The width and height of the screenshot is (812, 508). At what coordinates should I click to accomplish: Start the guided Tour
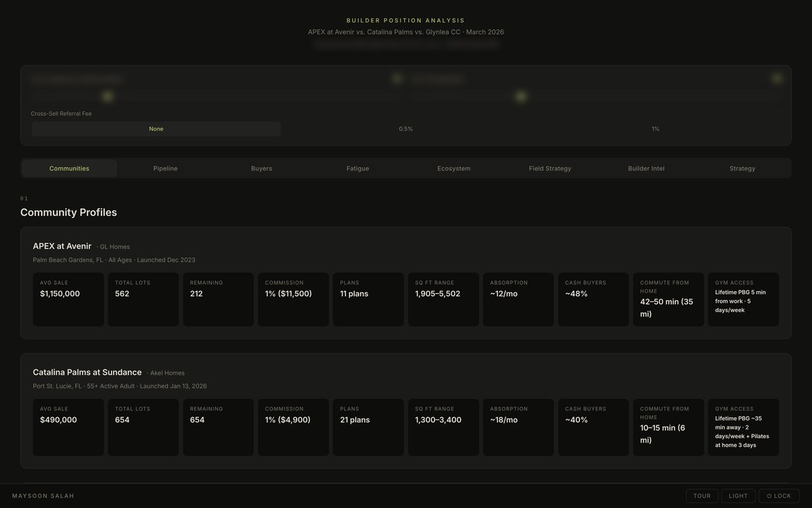(702, 496)
